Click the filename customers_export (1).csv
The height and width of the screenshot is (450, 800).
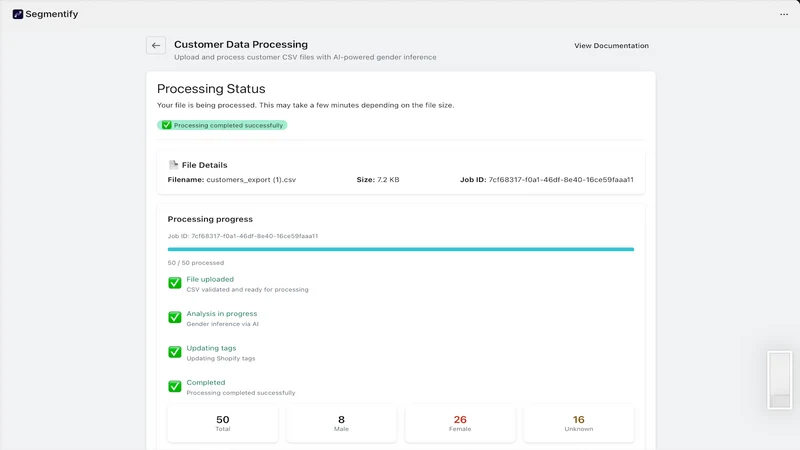(251, 180)
